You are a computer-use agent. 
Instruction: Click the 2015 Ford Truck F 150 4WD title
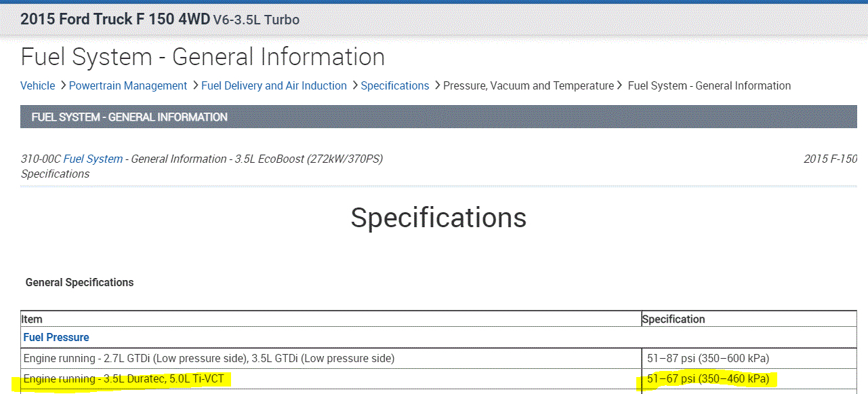115,19
